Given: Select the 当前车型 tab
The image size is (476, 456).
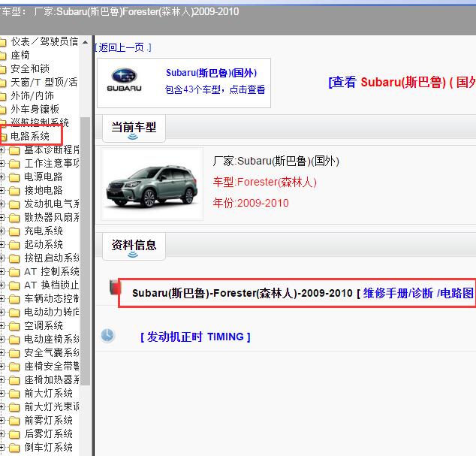Looking at the screenshot, I should click(134, 127).
